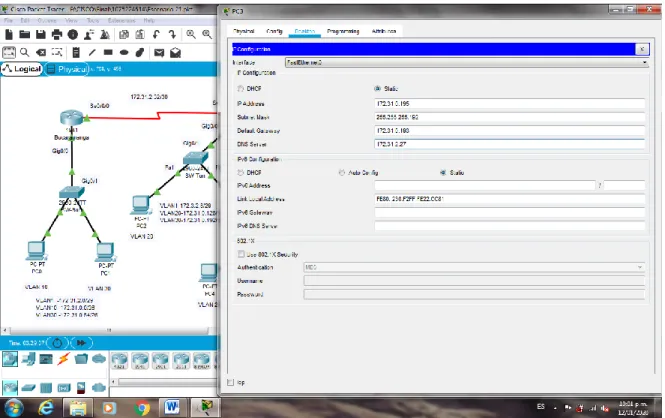Select the Select tool in second toolbar row
665x418 pixels.
[x=9, y=53]
